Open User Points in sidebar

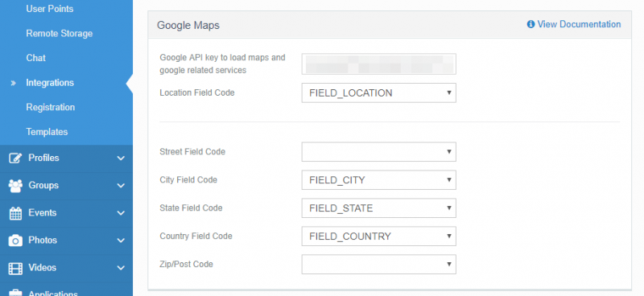(50, 9)
